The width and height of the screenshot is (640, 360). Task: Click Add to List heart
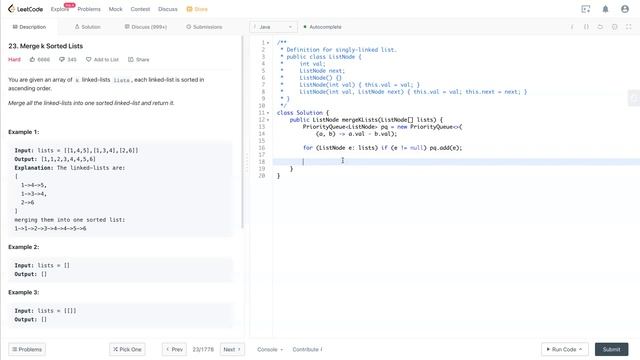pos(102,60)
